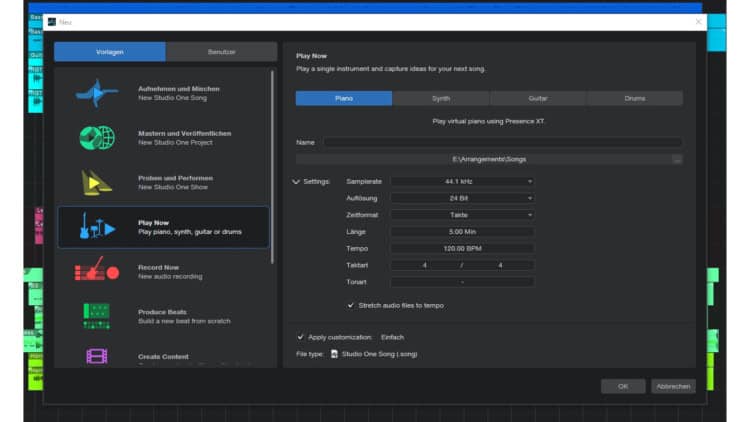Choose the Produce Beats pad icon
The image size is (750, 422).
tap(97, 316)
